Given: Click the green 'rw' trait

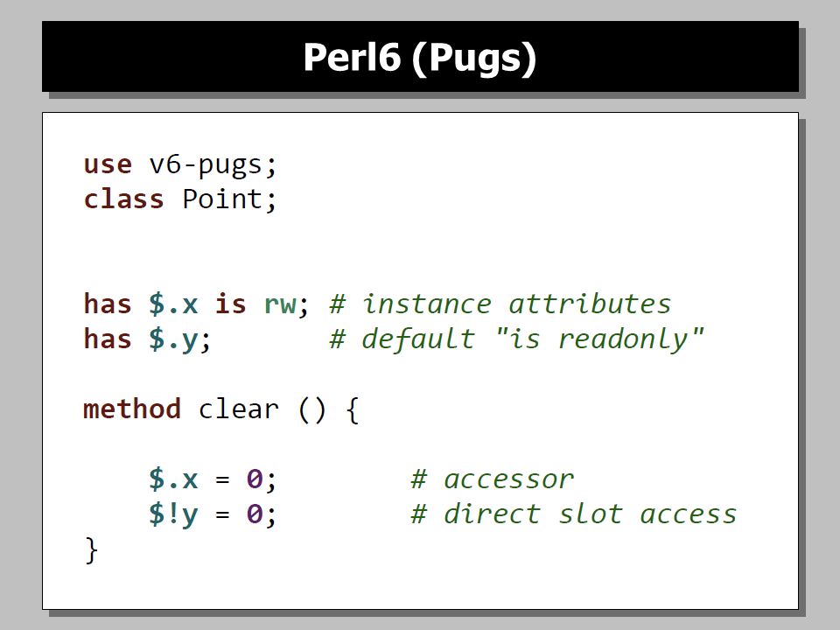Looking at the screenshot, I should tap(280, 304).
